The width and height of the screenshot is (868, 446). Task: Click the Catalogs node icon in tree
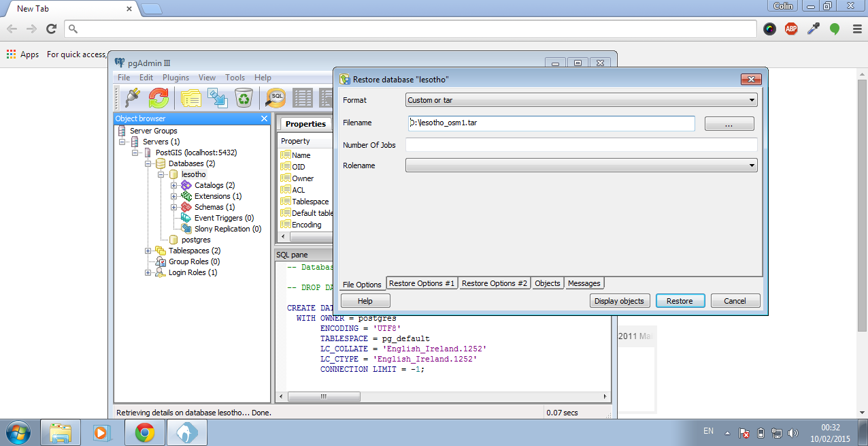pos(186,185)
